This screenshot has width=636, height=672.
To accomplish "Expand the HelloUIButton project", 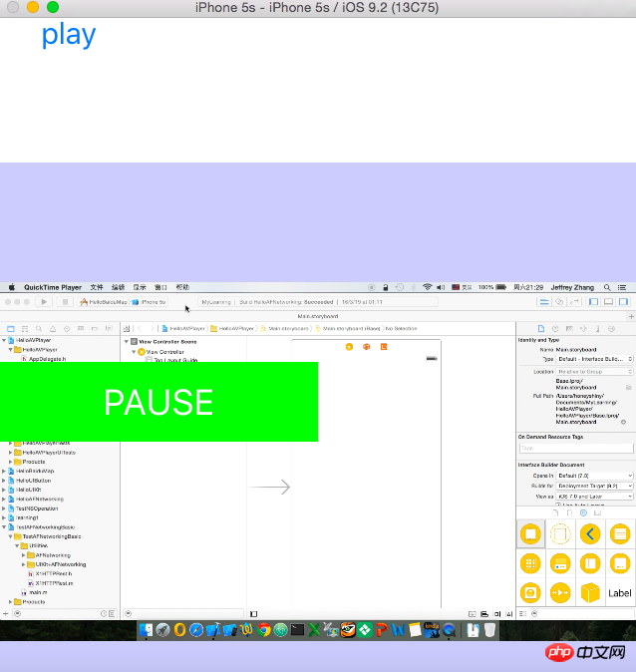I will pyautogui.click(x=4, y=481).
